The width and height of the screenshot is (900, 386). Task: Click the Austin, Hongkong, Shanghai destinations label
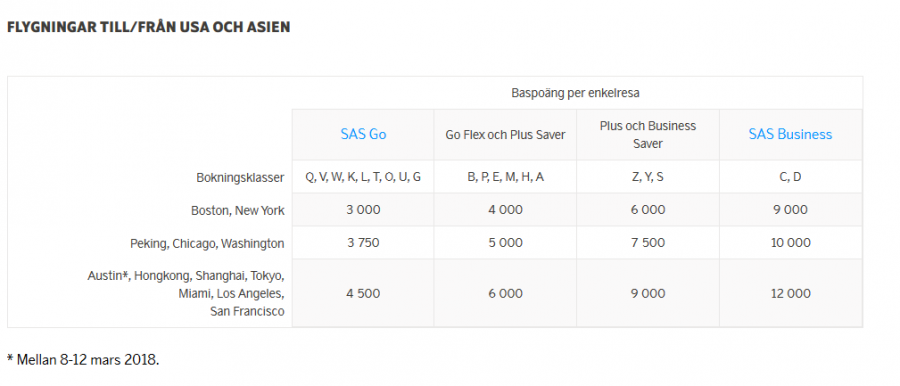[186, 294]
